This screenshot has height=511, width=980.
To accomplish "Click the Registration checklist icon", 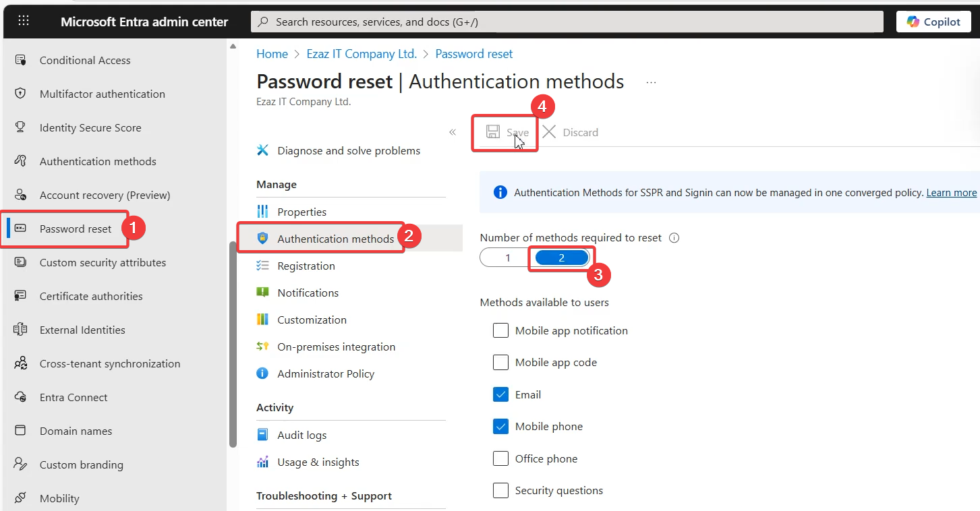I will click(x=263, y=266).
